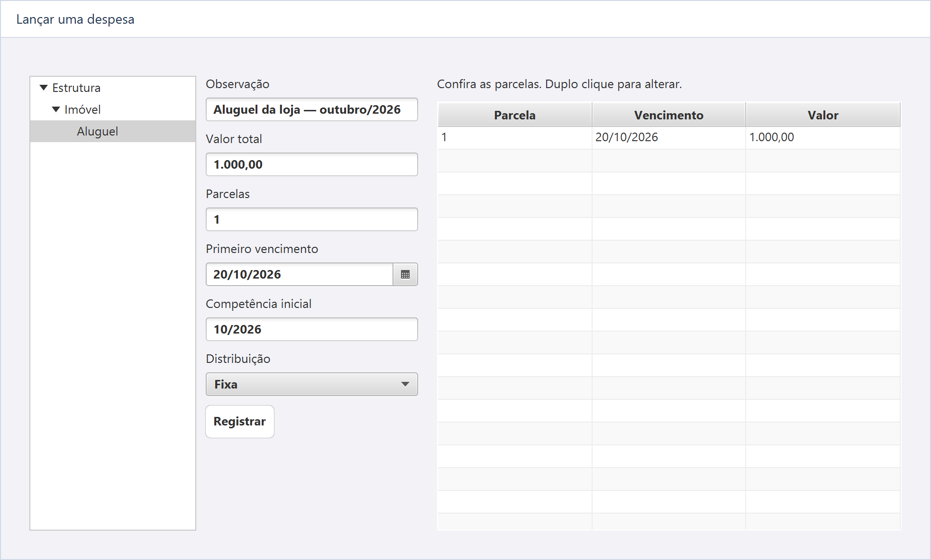Screen dimensions: 931x560
Task: Focus the Observação input field
Action: pyautogui.click(x=312, y=109)
